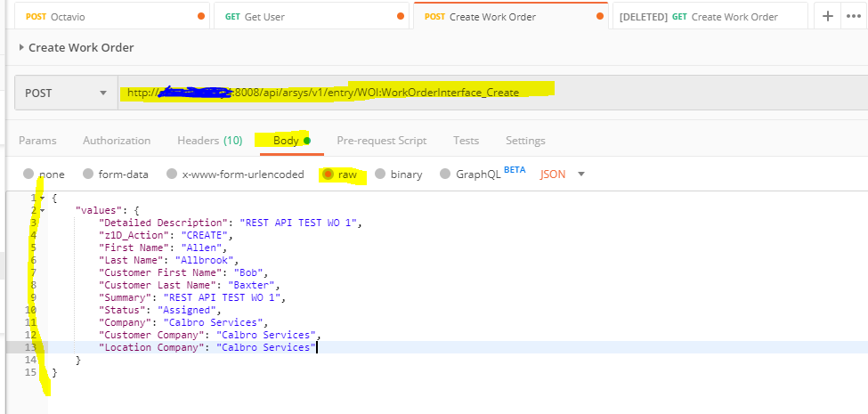868x414 pixels.
Task: Select the form-data body option
Action: pos(88,175)
